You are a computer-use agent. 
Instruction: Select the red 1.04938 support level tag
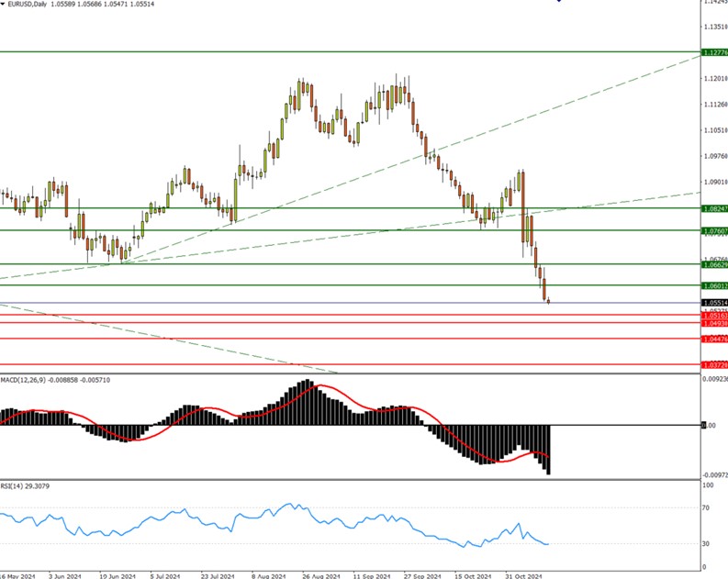(x=713, y=323)
